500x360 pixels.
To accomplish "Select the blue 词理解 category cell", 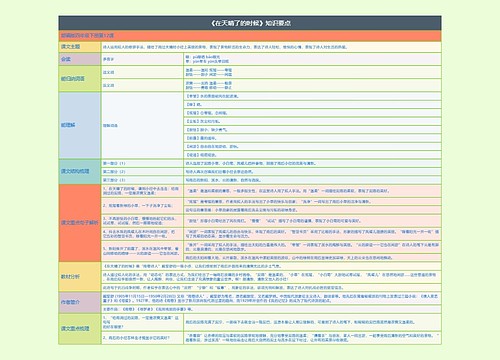I will (x=80, y=125).
